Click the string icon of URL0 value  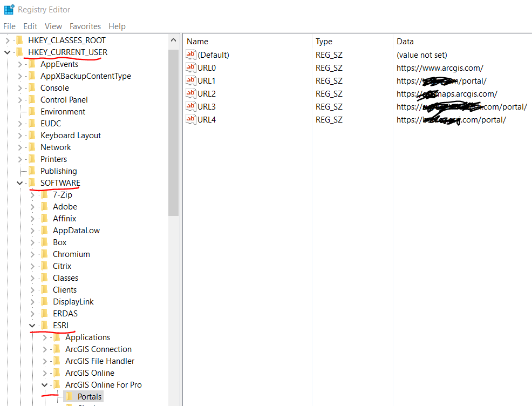point(190,67)
